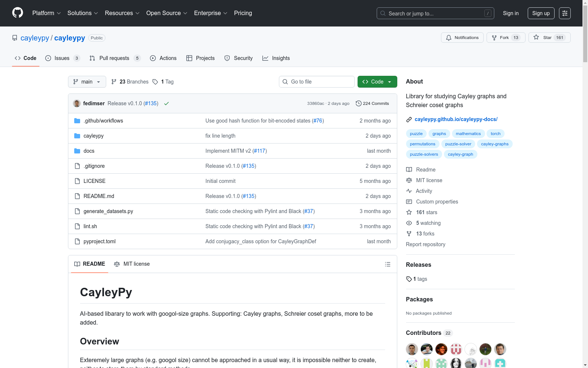The width and height of the screenshot is (588, 368).
Task: Open the Projects tab
Action: pos(201,58)
